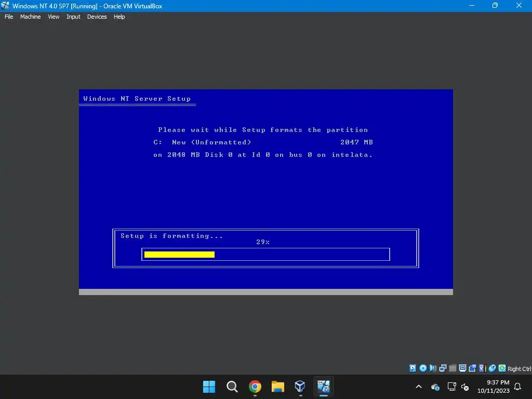Open the File menu
Viewport: 532px width, 399px height.
(x=9, y=17)
